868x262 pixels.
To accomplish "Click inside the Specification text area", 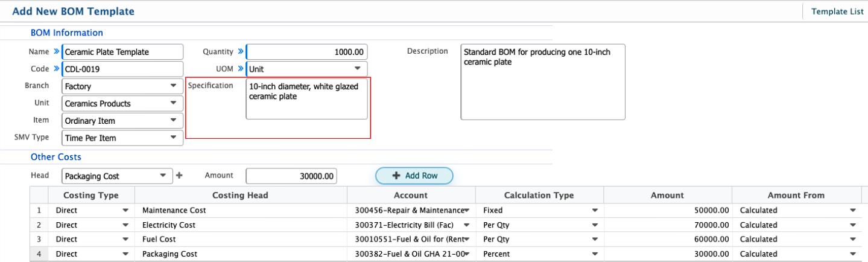I will [x=306, y=99].
